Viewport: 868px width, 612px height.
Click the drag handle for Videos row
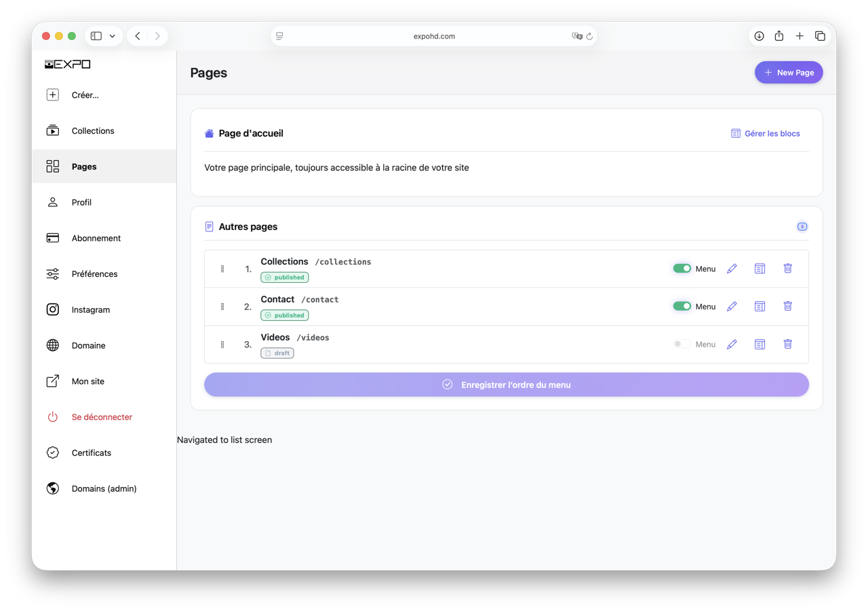pos(222,345)
